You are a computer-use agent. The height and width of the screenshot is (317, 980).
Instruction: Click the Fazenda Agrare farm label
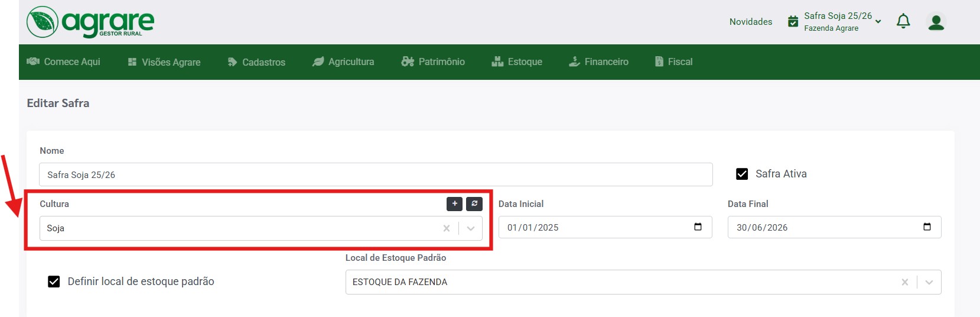831,28
